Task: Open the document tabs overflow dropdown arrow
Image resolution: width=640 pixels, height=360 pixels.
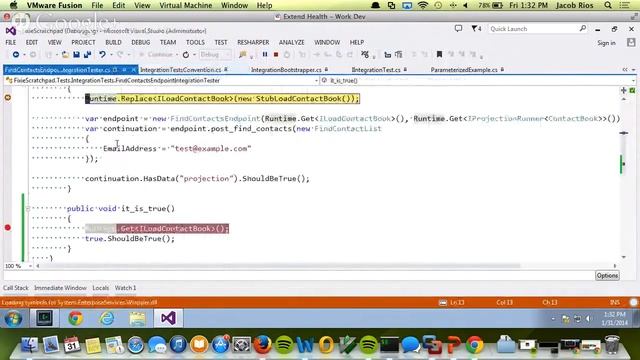Action: coord(634,70)
